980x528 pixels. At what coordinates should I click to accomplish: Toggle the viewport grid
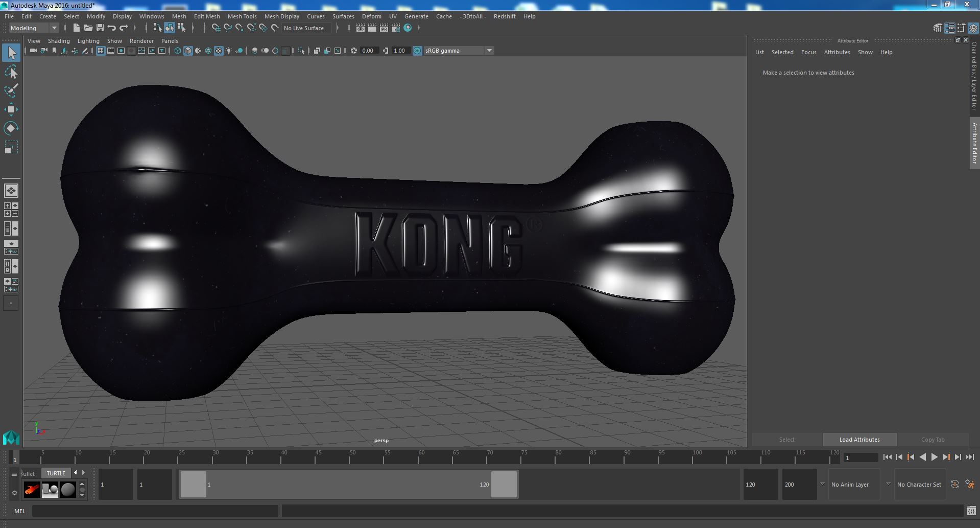pyautogui.click(x=101, y=51)
